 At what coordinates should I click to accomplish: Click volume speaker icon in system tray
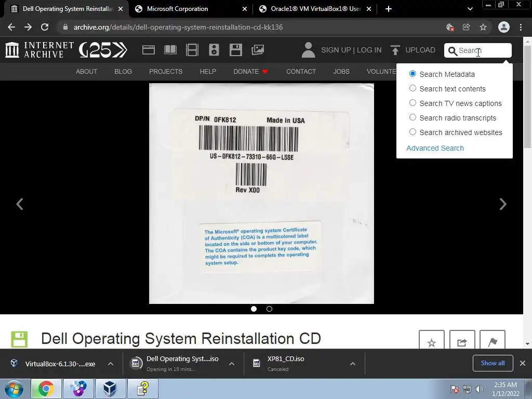click(x=479, y=389)
